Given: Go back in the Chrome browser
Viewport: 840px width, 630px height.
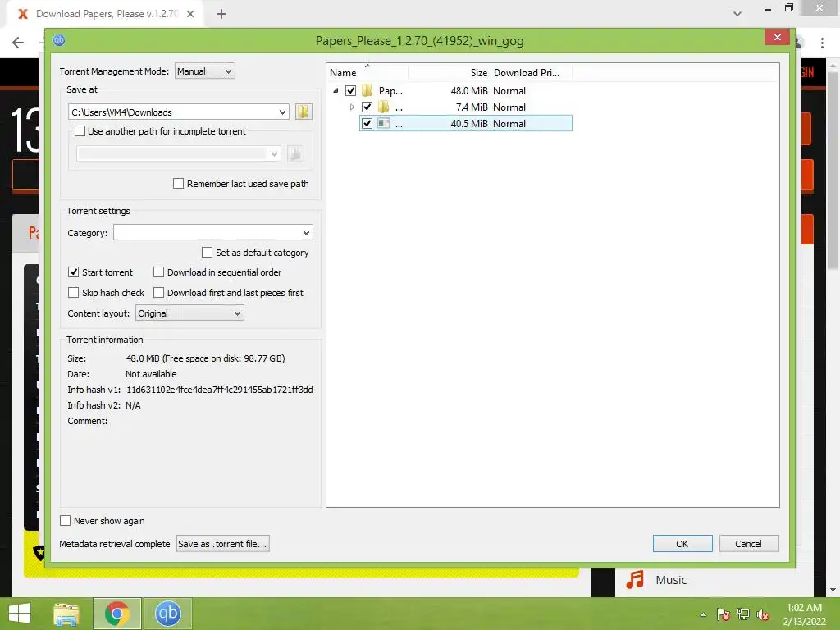Looking at the screenshot, I should coord(18,43).
